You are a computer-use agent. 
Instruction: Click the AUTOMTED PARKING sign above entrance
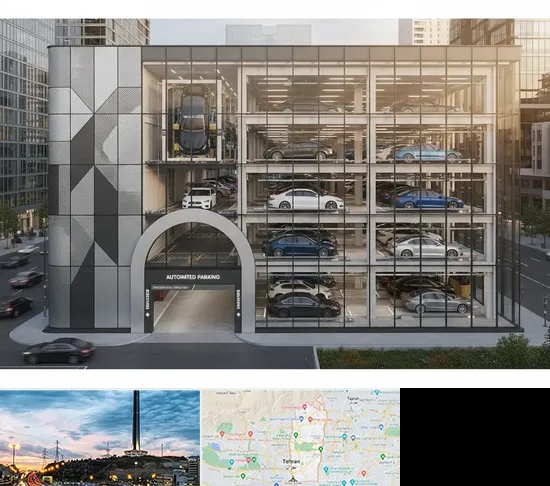click(193, 277)
